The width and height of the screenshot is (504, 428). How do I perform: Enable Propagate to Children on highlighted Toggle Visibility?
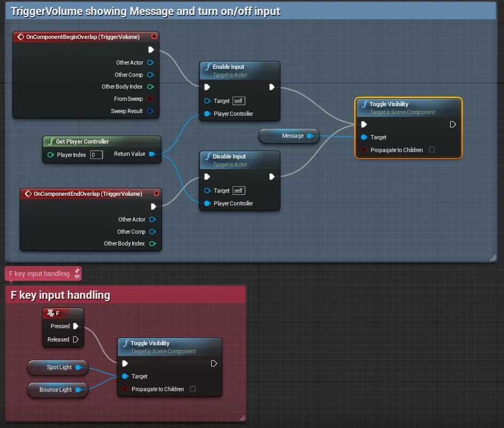coord(431,150)
